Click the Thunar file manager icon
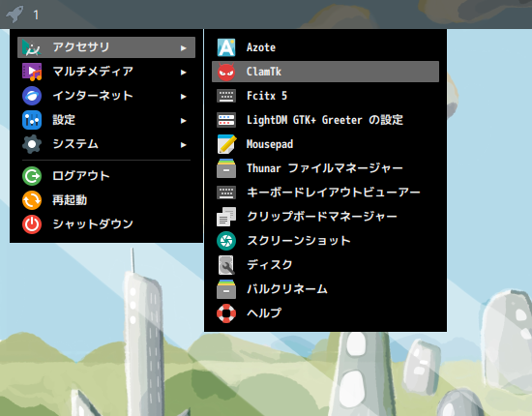 pos(226,168)
